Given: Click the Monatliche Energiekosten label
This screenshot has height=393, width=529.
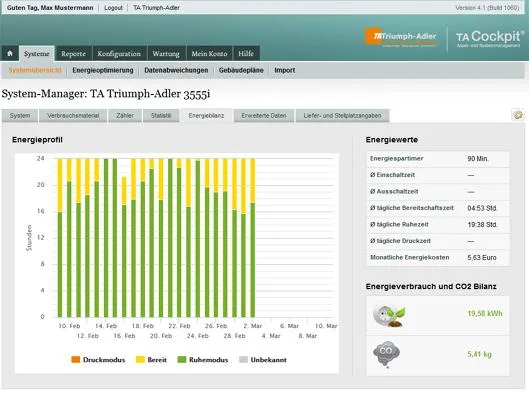Looking at the screenshot, I should (x=410, y=257).
